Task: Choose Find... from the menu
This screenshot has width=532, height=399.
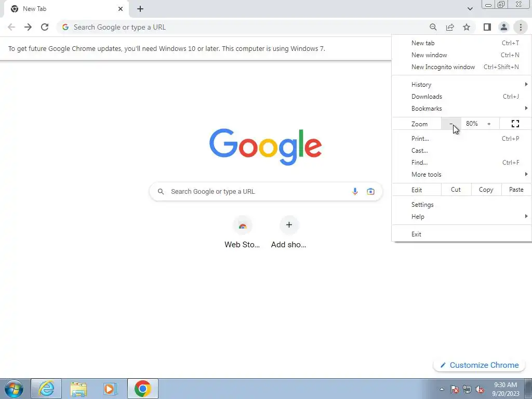Action: click(462, 163)
